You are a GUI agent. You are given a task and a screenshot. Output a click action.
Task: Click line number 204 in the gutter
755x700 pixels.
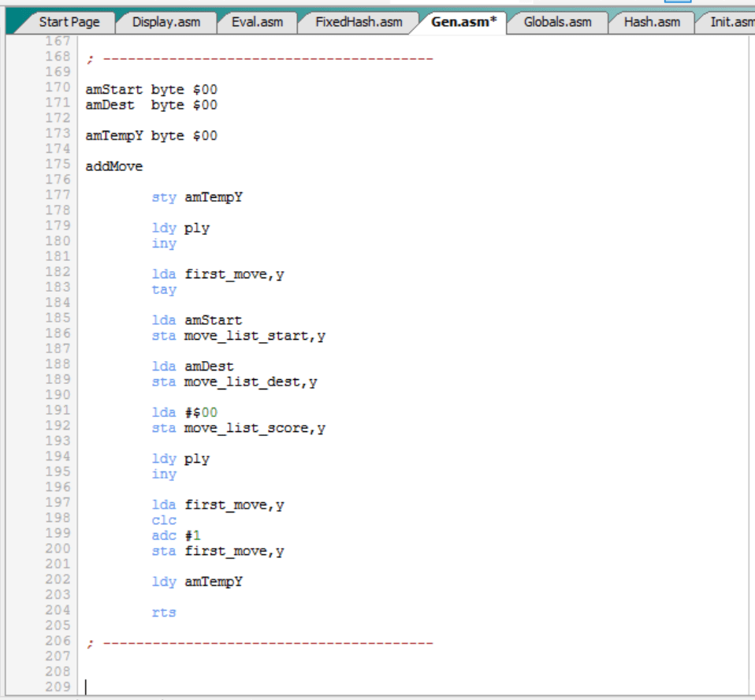tap(58, 610)
